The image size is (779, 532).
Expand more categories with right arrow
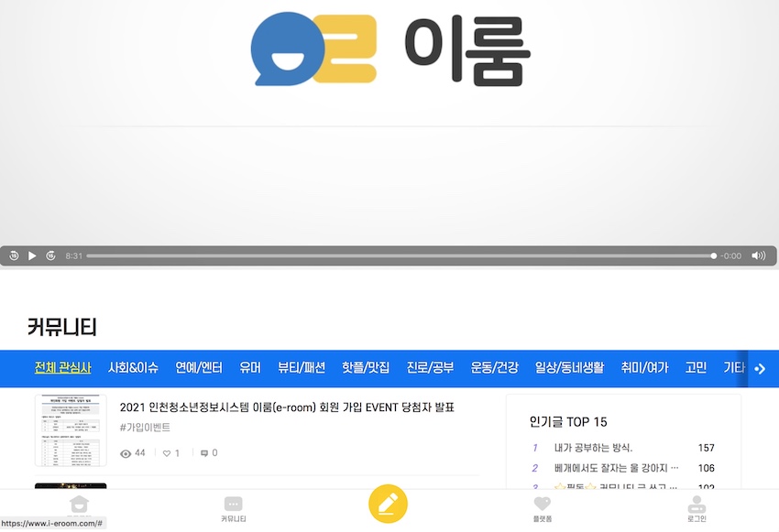tap(760, 369)
